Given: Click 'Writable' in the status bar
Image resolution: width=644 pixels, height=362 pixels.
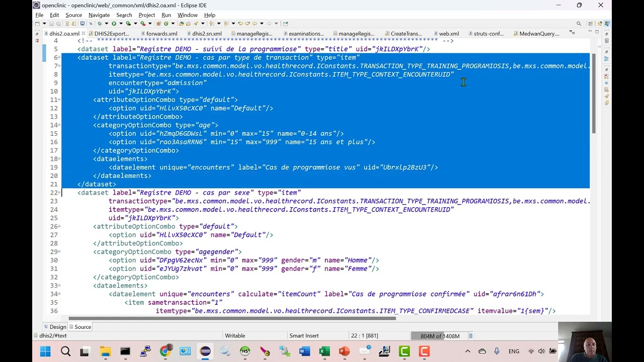Looking at the screenshot, I should point(235,336).
